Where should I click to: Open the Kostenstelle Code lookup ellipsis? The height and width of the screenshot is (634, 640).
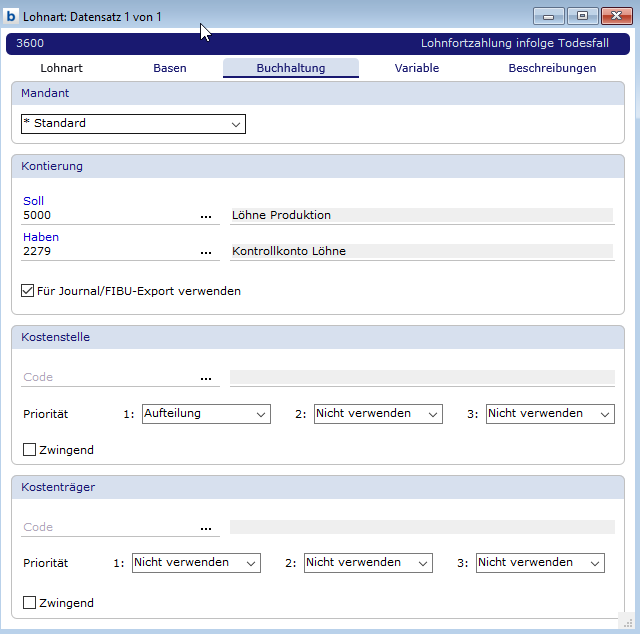(206, 378)
